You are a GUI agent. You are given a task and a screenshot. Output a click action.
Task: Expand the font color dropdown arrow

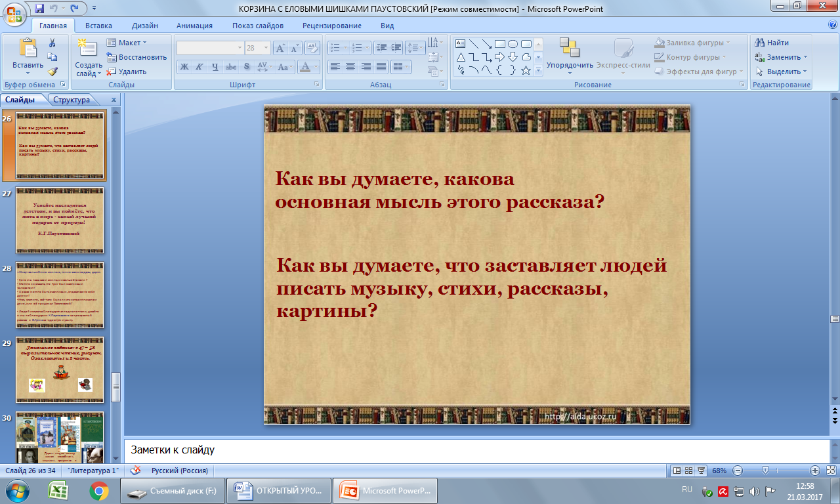click(316, 67)
